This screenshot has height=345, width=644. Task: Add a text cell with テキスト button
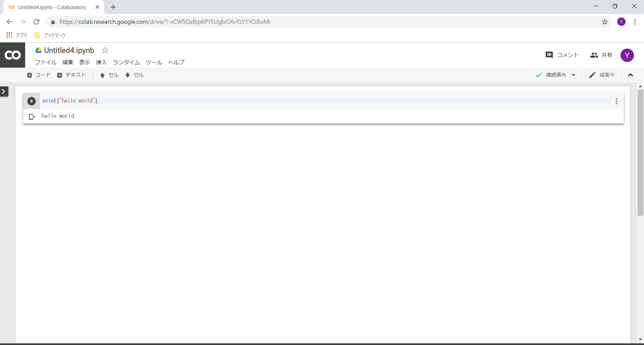tap(71, 75)
